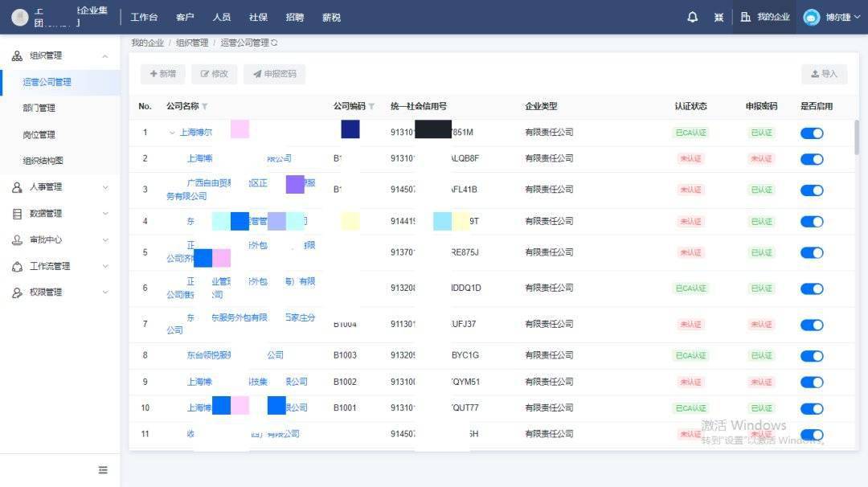Collapse sidebar with hamburger icon
Viewport: 868px width, 487px height.
(x=103, y=470)
